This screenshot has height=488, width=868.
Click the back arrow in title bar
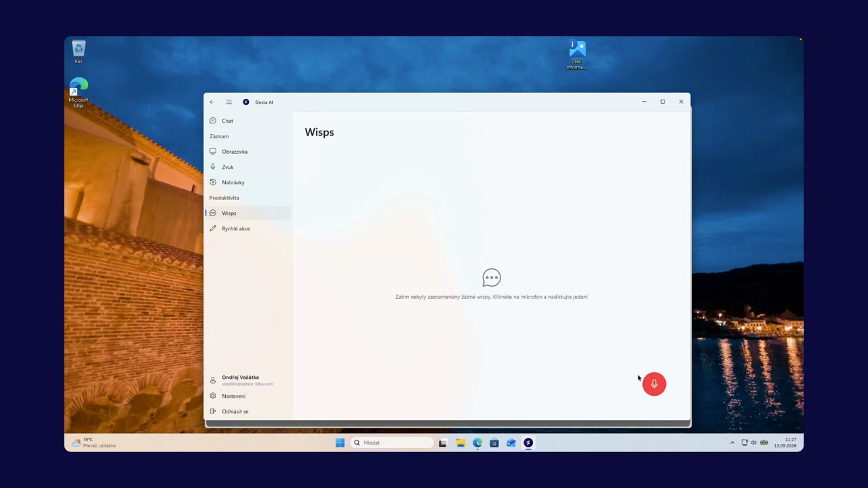coord(212,102)
